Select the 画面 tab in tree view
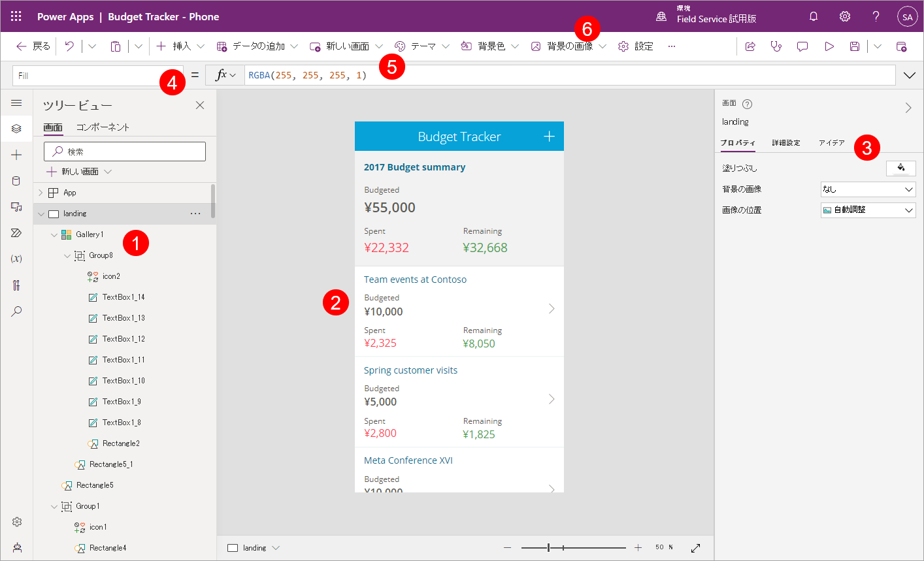The width and height of the screenshot is (924, 561). (53, 127)
